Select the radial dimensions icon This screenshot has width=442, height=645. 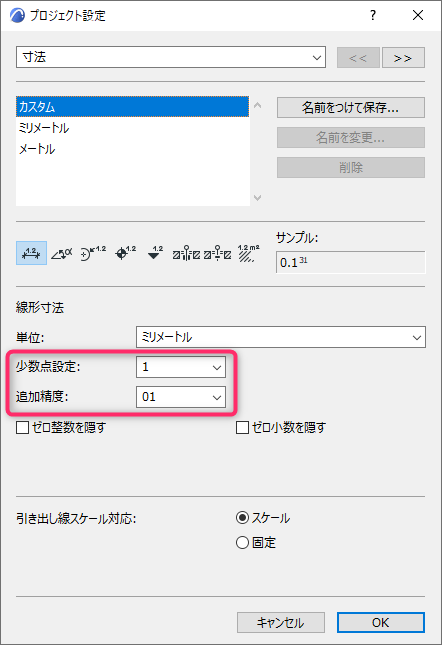coord(93,253)
